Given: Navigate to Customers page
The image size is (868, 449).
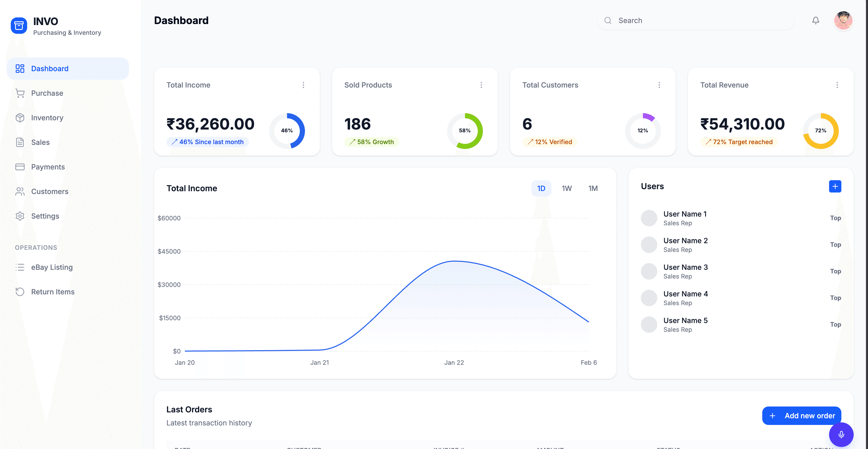Looking at the screenshot, I should click(49, 191).
